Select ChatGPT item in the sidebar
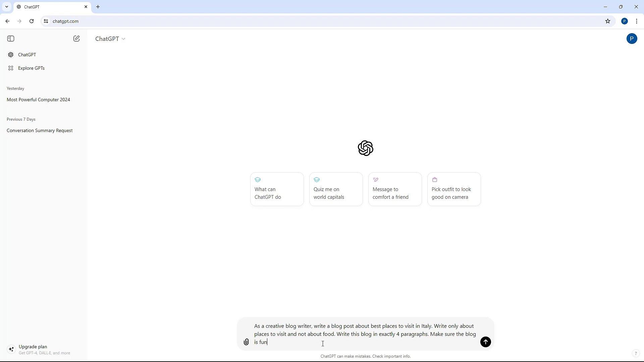The height and width of the screenshot is (362, 644). tap(27, 55)
